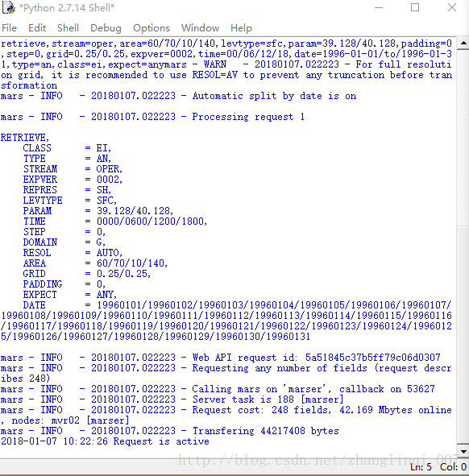Screen dimensions: 469x476
Task: Click the 'PADDING = 0,' line
Action: click(x=64, y=284)
